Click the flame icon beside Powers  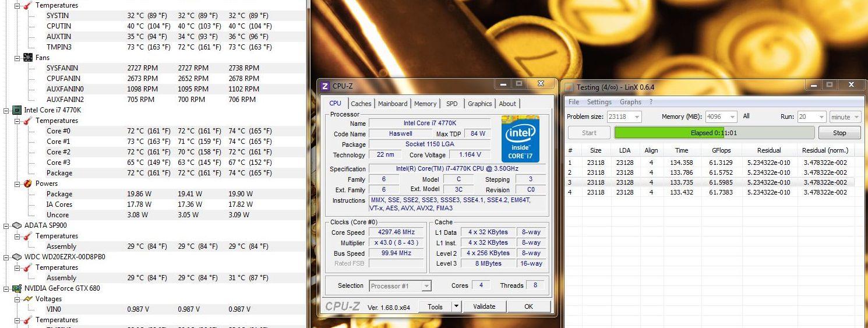(27, 184)
